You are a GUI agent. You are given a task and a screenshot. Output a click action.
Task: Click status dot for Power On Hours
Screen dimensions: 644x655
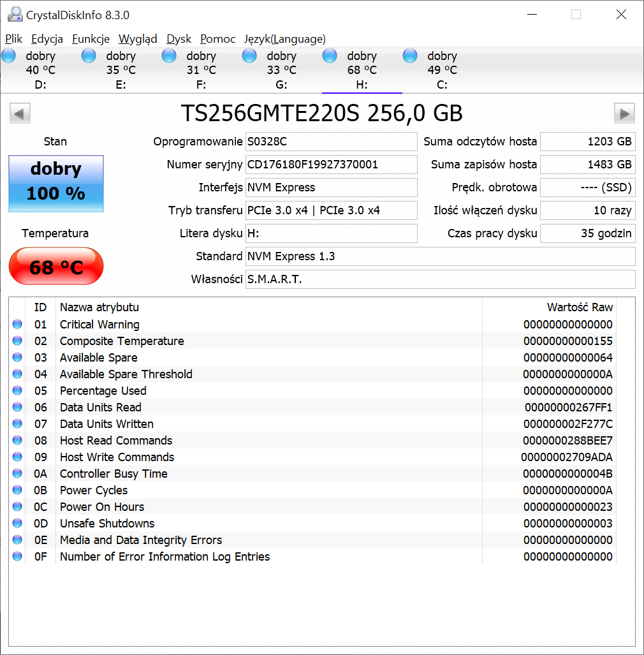point(17,506)
